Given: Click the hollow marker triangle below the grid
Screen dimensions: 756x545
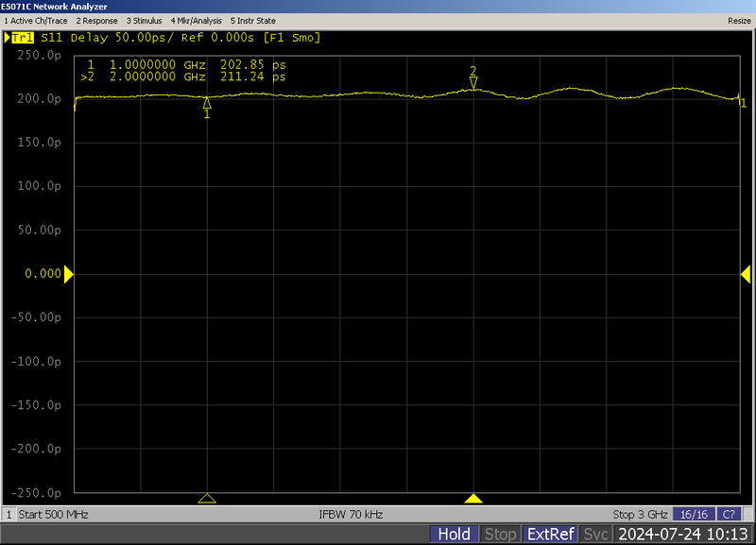Looking at the screenshot, I should click(x=206, y=496).
